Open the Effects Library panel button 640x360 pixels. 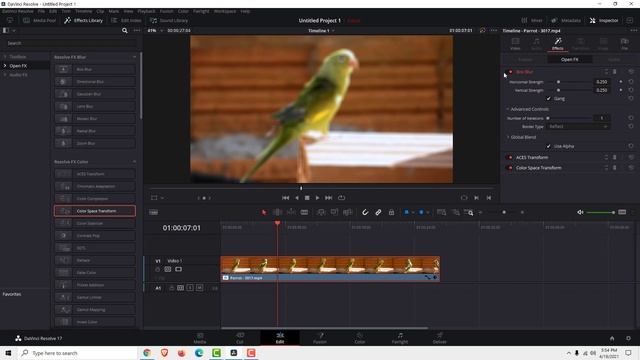coord(83,20)
